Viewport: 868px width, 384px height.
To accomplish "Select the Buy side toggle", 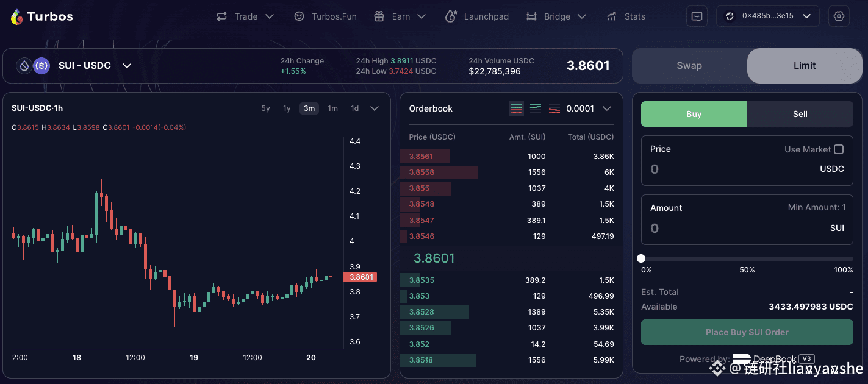I will click(x=694, y=114).
